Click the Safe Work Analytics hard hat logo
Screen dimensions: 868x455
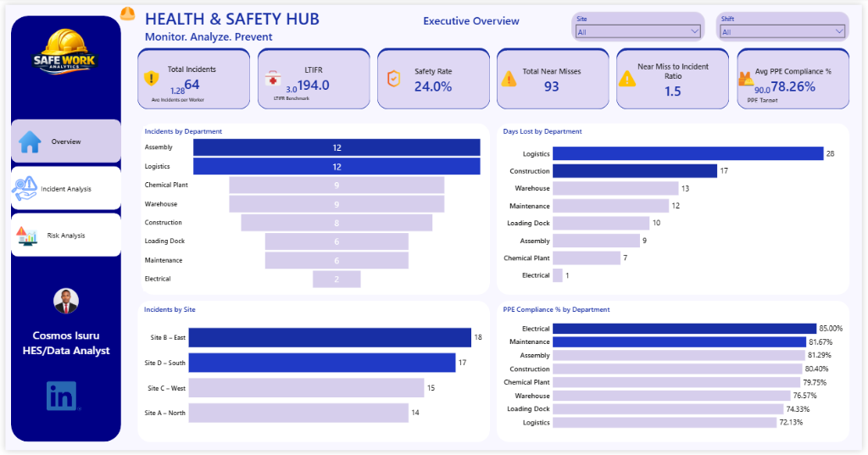point(65,52)
